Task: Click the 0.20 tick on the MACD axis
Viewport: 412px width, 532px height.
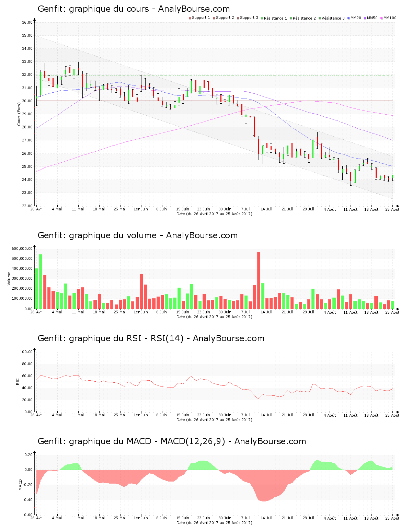Action: (x=28, y=455)
